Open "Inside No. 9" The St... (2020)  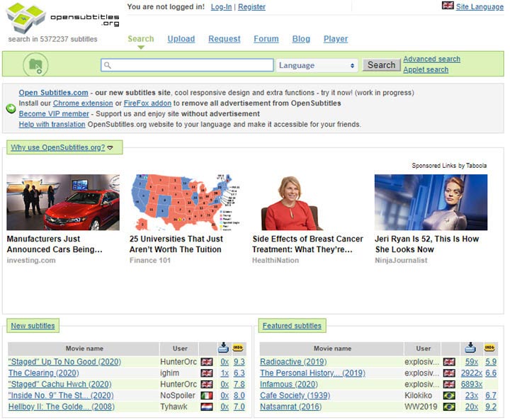coord(61,396)
